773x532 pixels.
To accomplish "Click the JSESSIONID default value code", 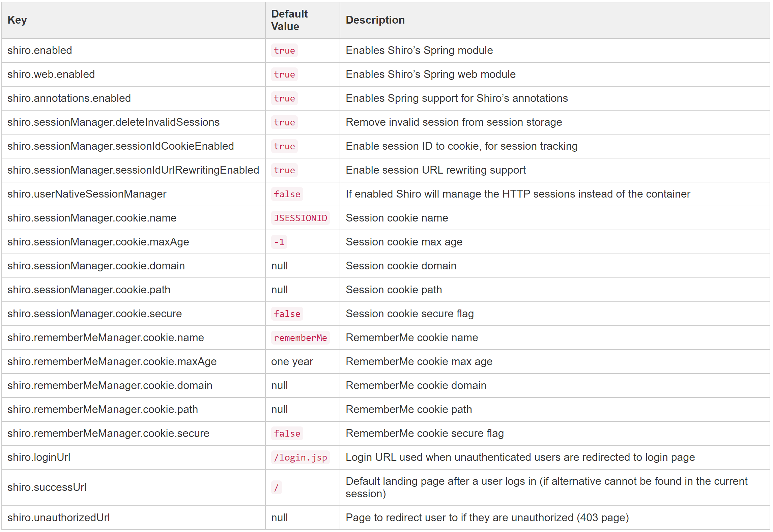I will (x=300, y=218).
